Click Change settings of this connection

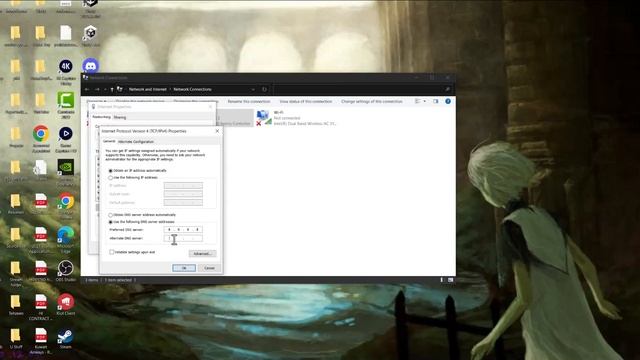372,101
